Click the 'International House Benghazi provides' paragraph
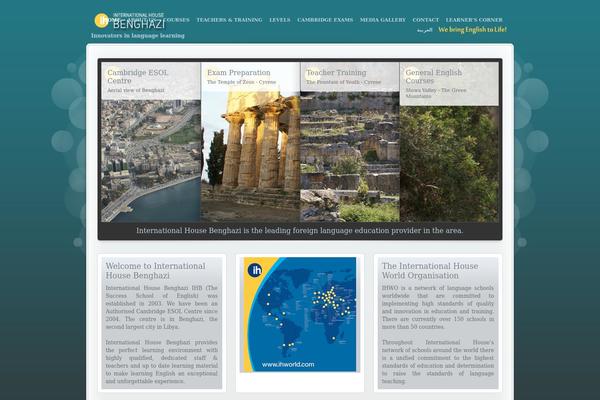Viewport: 600px width, 400px height. click(161, 362)
